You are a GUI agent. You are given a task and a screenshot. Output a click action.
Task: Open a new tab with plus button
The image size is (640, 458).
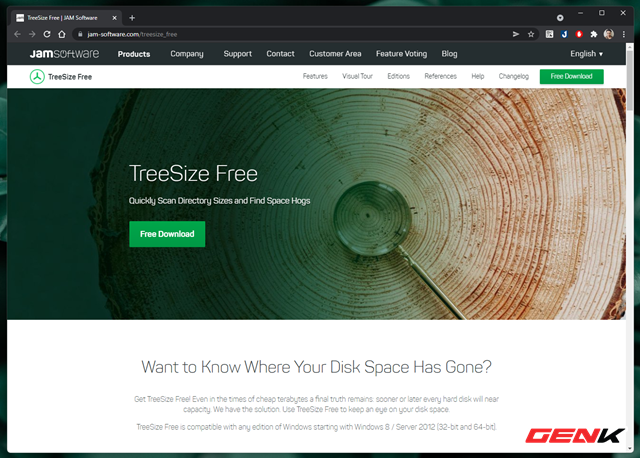pyautogui.click(x=132, y=17)
